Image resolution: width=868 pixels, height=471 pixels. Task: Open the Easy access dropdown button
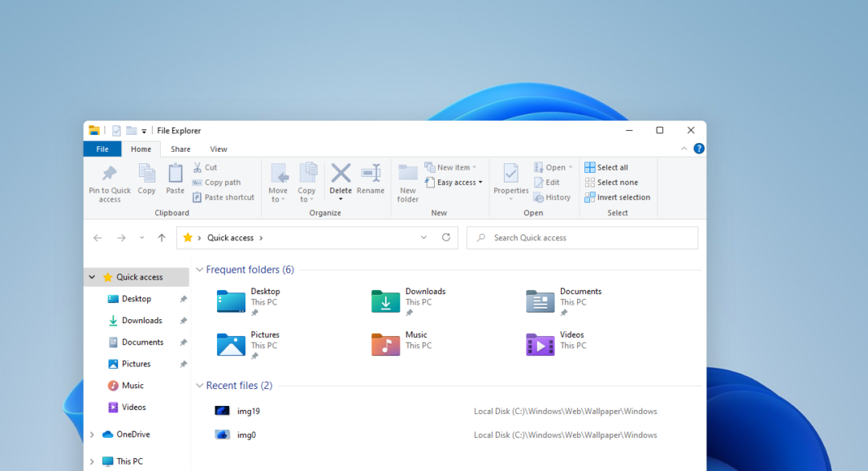(454, 183)
